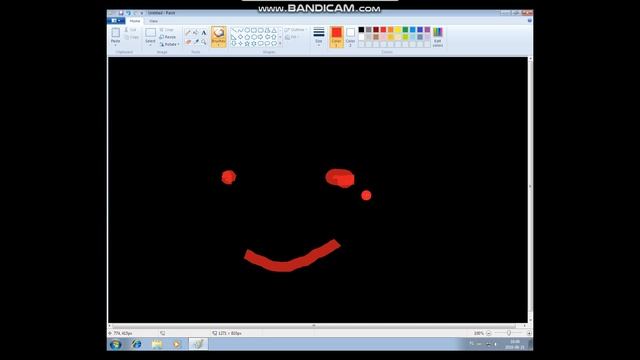Click the Select rectangle icon
640x360 pixels.
pos(150,33)
